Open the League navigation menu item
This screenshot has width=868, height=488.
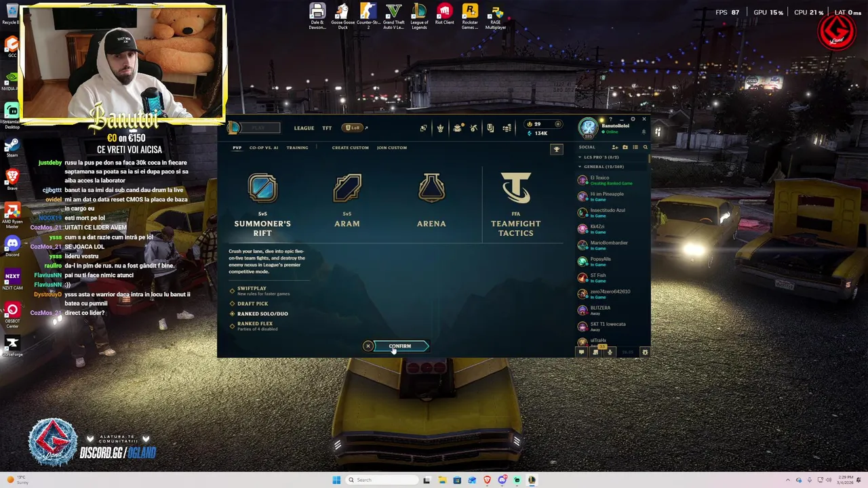(x=304, y=128)
